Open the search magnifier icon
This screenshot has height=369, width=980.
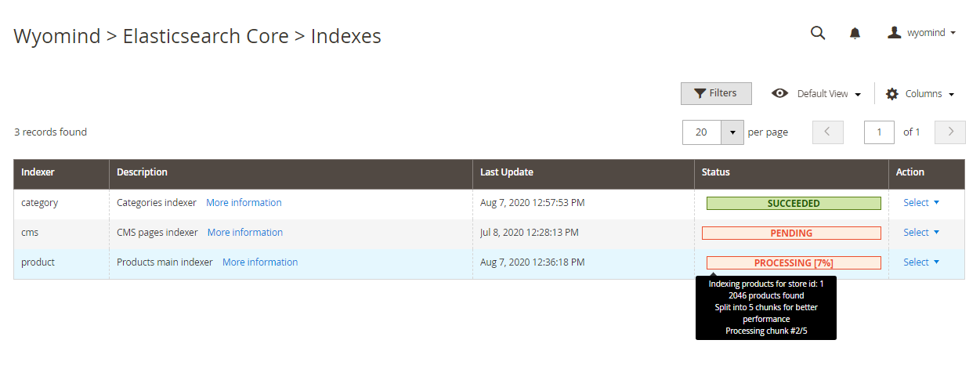817,33
